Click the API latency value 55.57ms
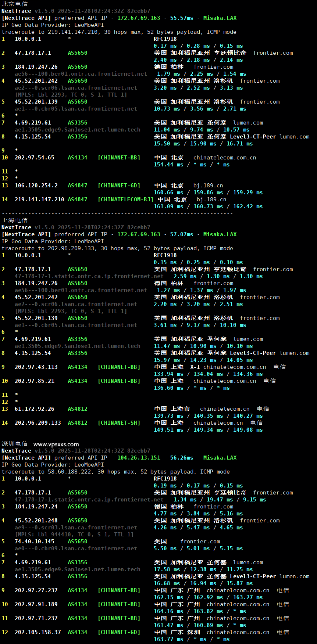Viewport: 317px width, 644px height. click(182, 18)
